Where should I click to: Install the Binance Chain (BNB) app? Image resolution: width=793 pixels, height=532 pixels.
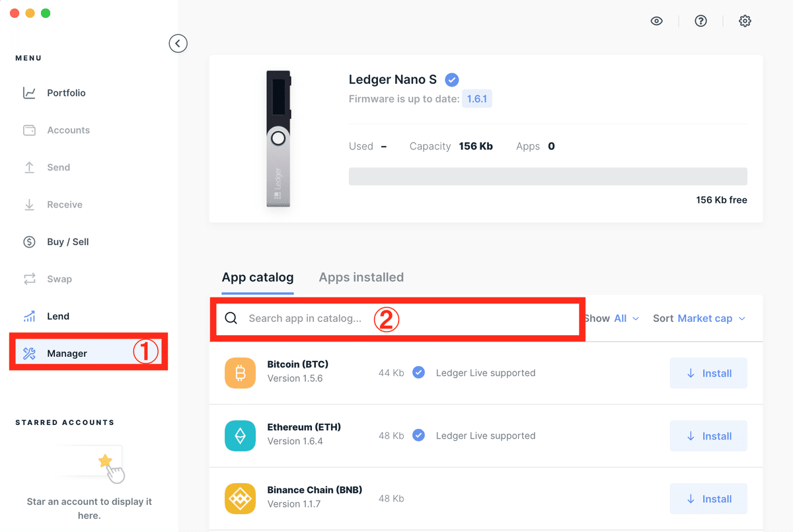tap(708, 499)
